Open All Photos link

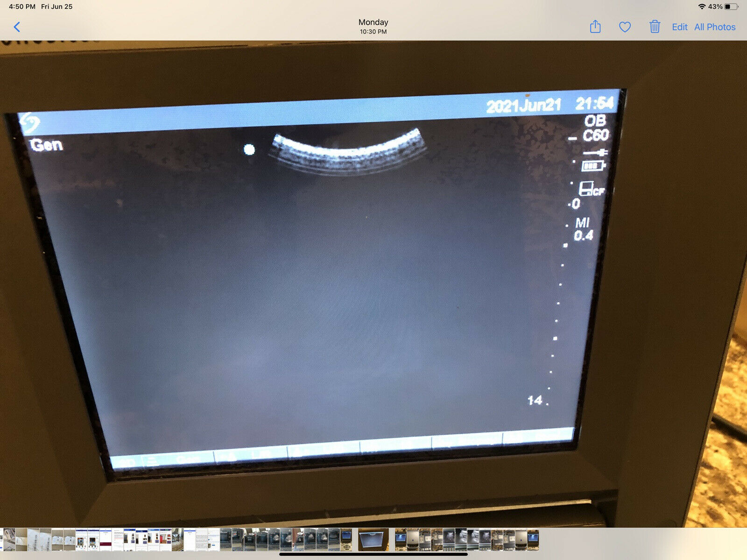(x=714, y=27)
